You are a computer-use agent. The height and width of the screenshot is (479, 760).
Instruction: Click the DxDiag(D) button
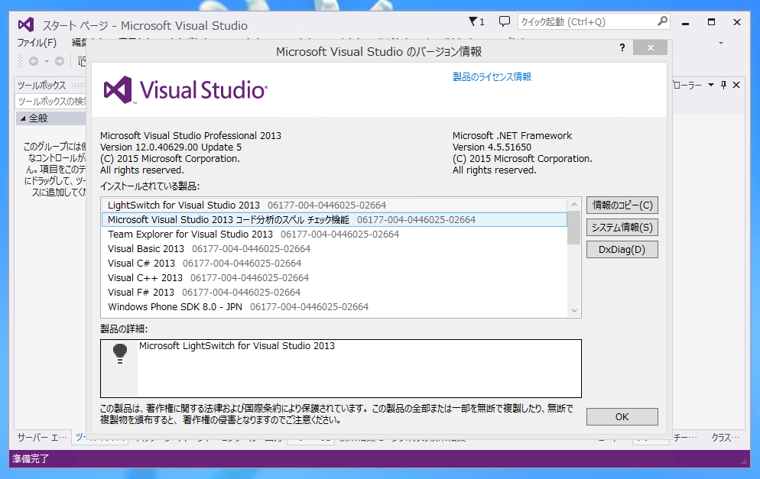click(622, 250)
